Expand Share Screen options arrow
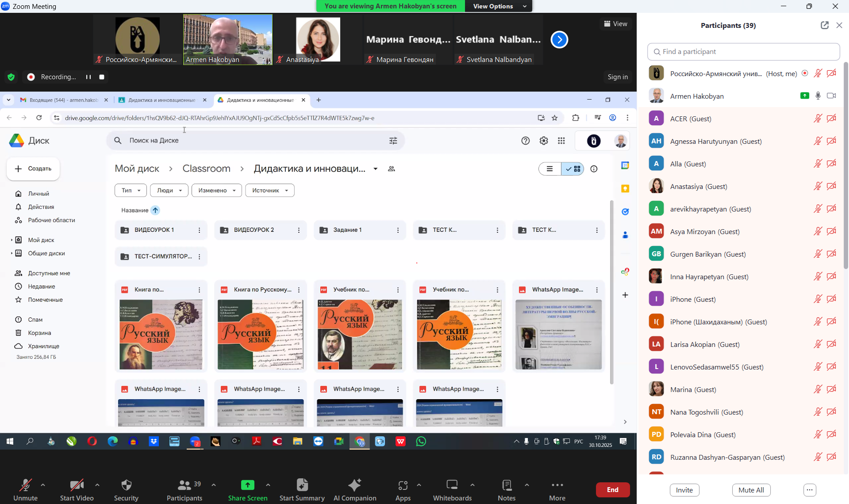The height and width of the screenshot is (504, 849). click(x=268, y=485)
